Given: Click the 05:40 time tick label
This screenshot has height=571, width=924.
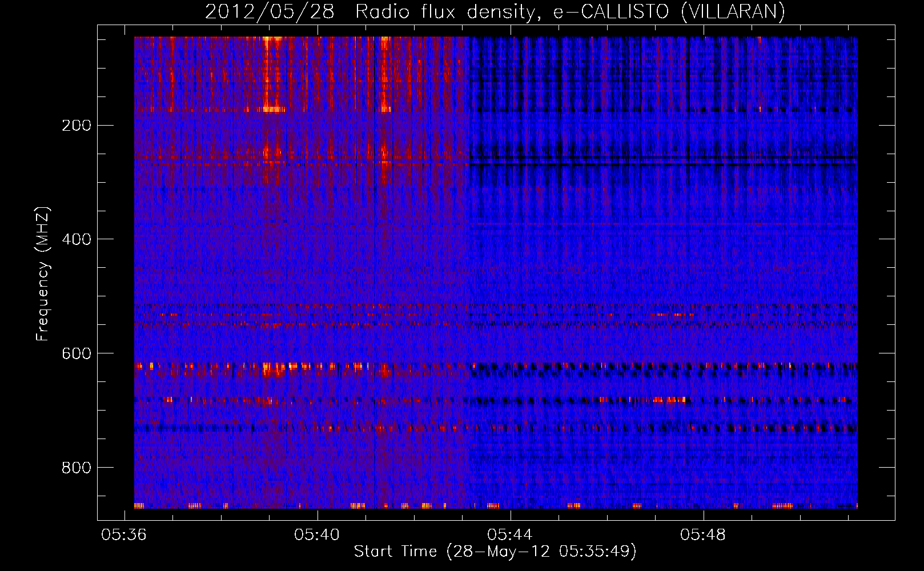Looking at the screenshot, I should tap(317, 534).
